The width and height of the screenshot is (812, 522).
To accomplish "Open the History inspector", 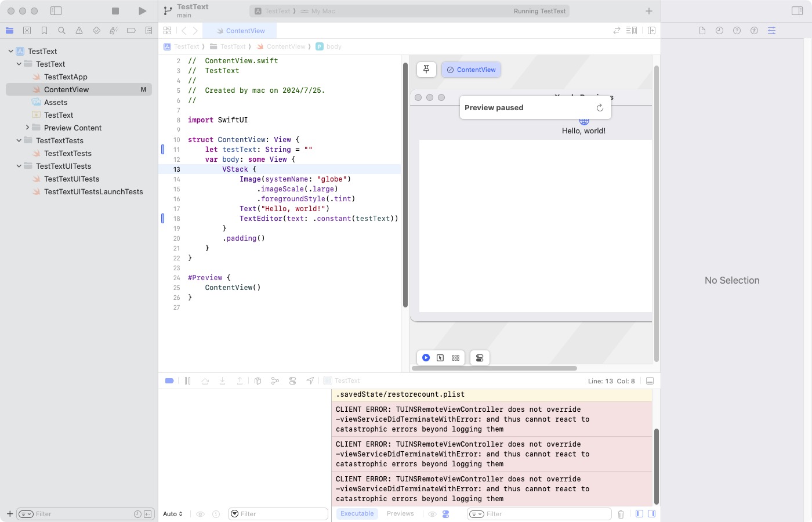I will [719, 31].
